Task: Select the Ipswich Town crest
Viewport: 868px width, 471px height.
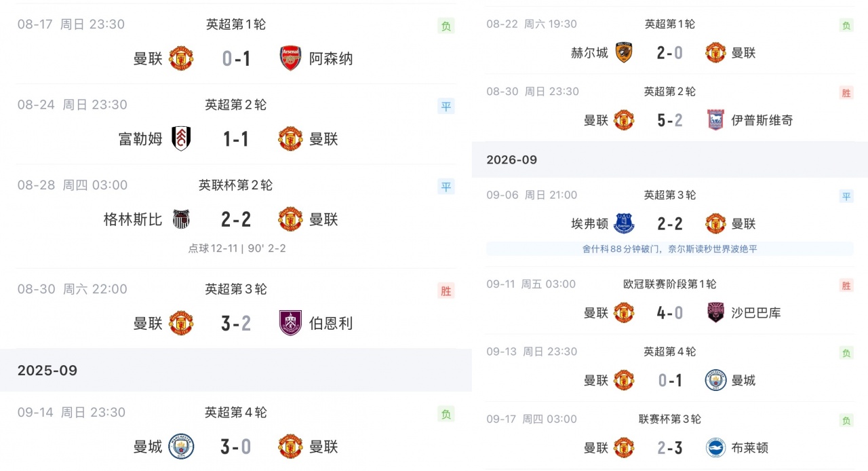Action: tap(715, 120)
